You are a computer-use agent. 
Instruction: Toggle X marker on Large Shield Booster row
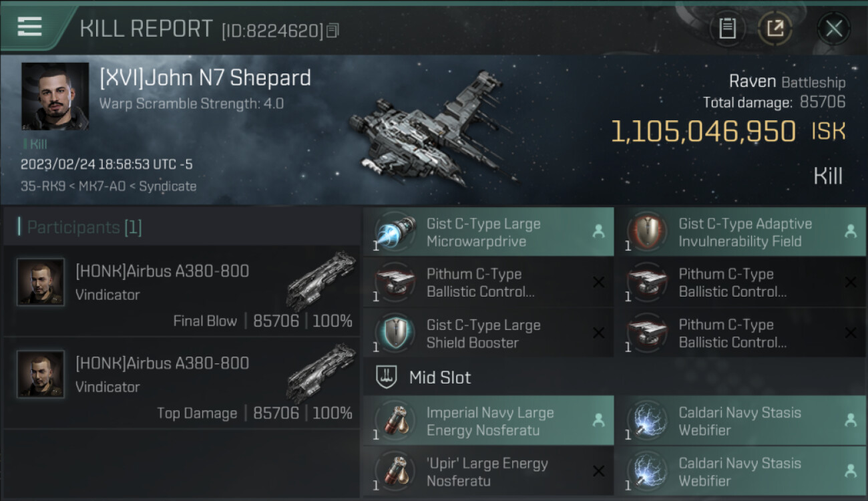[598, 333]
